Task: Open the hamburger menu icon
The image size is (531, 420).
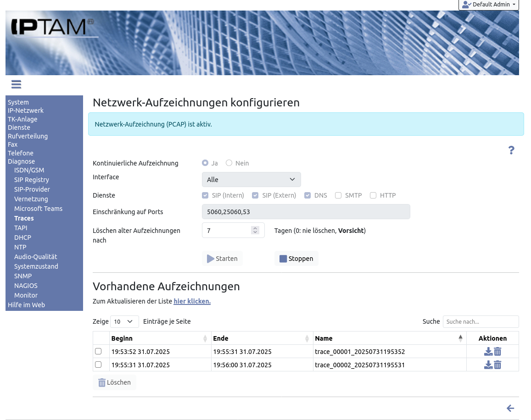Action: pos(17,84)
